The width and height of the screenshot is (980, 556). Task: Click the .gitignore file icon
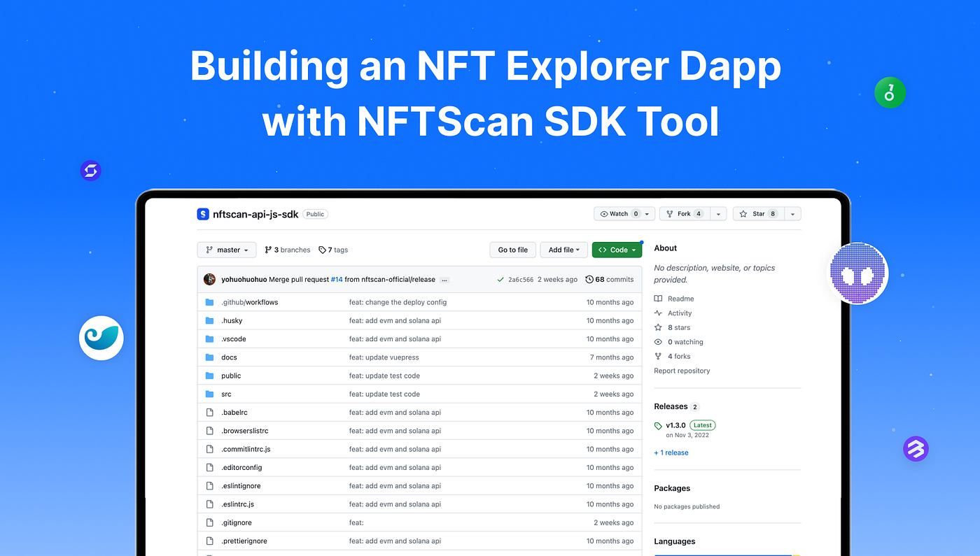209,522
